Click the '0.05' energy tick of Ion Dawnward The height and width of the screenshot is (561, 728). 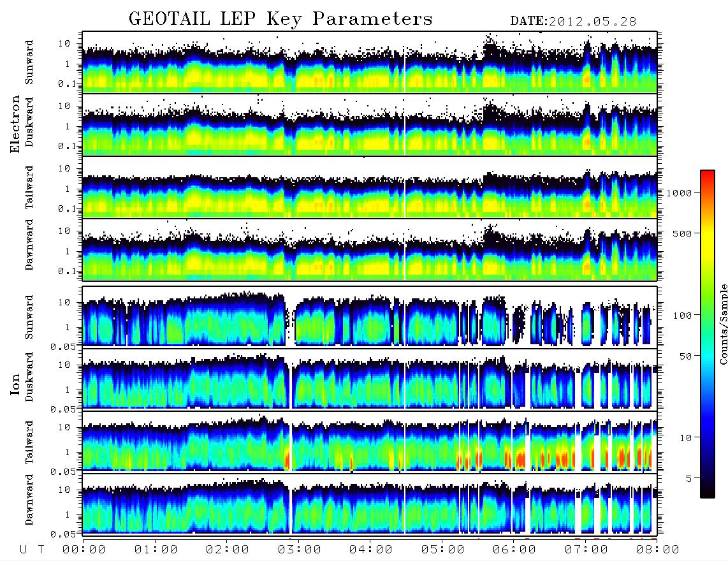pos(63,534)
